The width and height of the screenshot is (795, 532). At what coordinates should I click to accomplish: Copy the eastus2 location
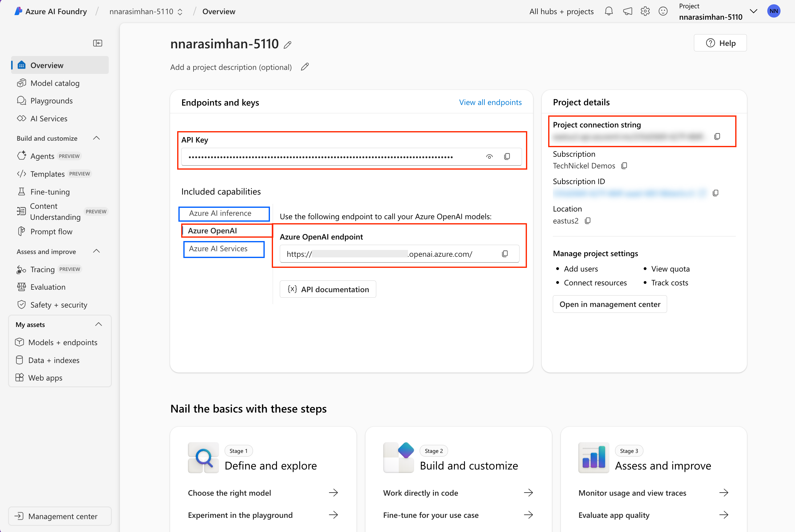588,220
